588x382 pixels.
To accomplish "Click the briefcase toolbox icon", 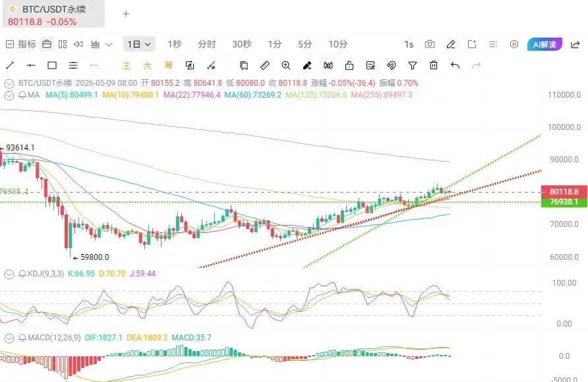I will [47, 44].
